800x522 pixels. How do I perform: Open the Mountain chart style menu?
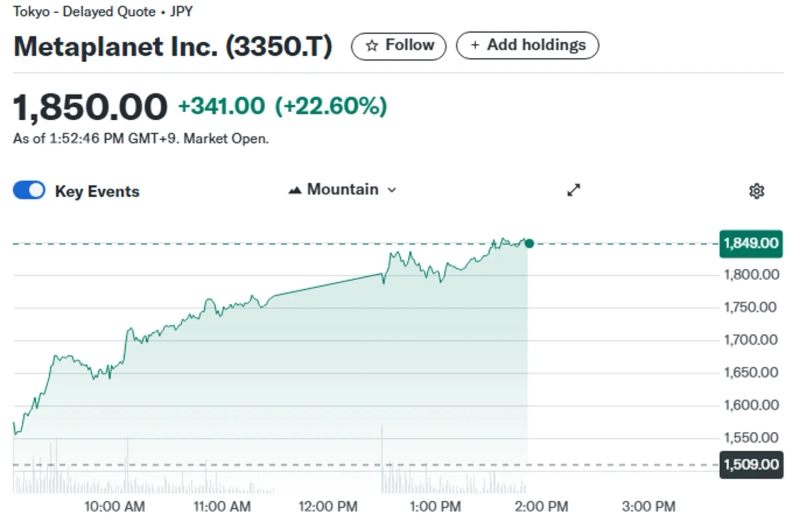[x=342, y=190]
